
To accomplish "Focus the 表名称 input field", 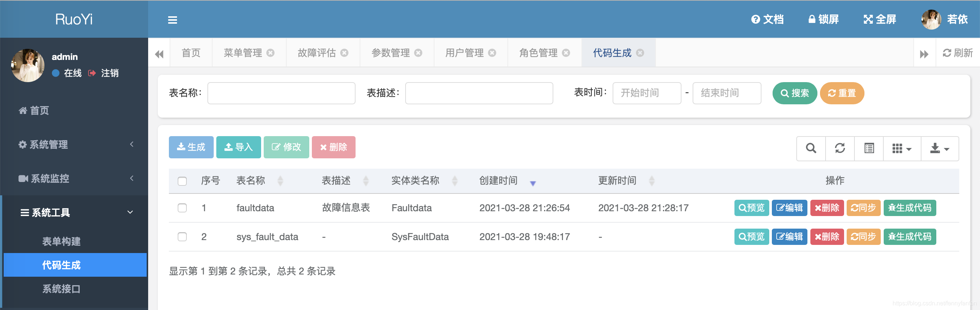I will coord(281,93).
